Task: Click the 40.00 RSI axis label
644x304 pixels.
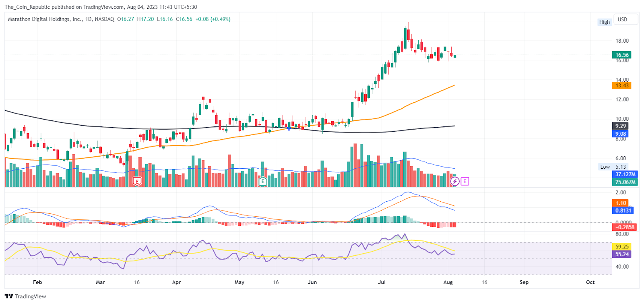Action: click(622, 267)
